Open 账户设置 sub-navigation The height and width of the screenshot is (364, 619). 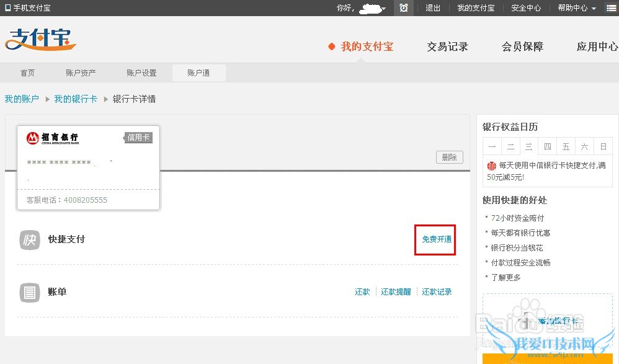click(x=141, y=73)
